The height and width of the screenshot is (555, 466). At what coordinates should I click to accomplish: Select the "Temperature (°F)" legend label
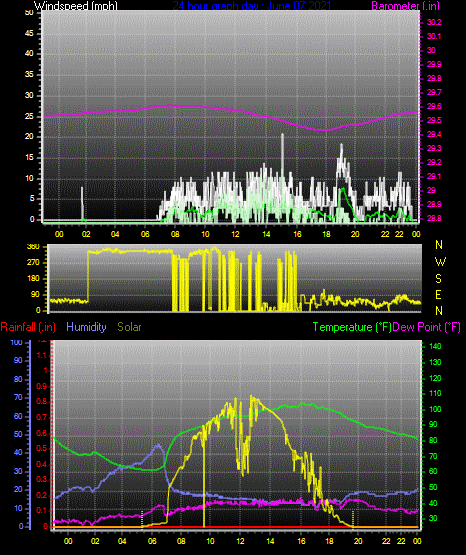coord(352,327)
